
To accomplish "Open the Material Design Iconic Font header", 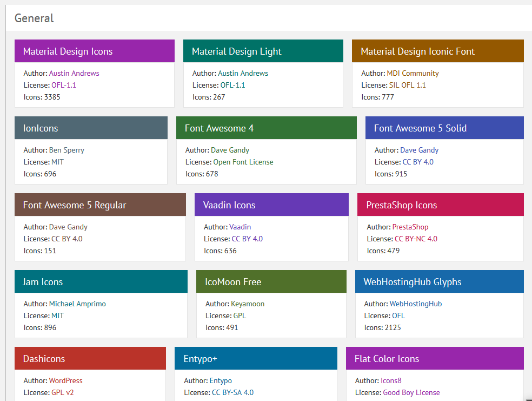I will point(438,51).
